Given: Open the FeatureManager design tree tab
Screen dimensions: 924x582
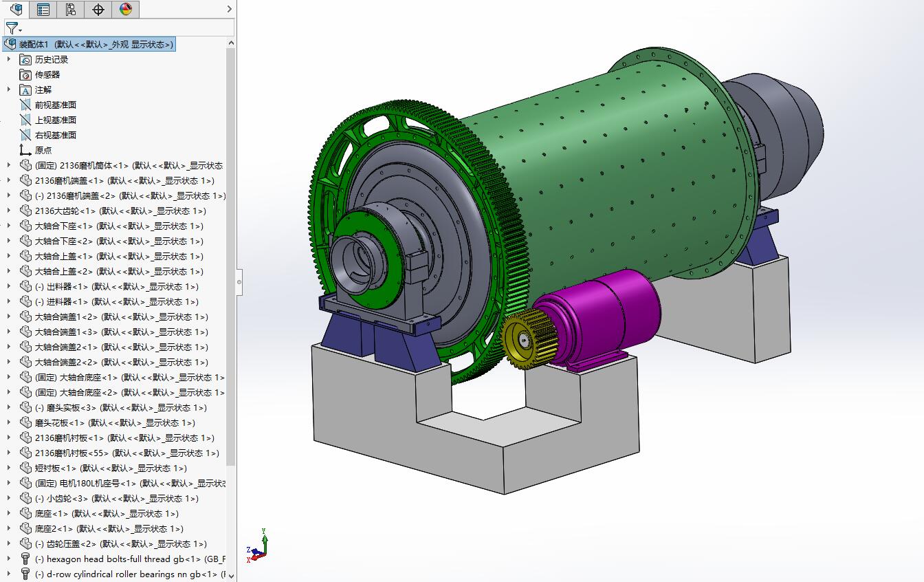Looking at the screenshot, I should (16, 9).
